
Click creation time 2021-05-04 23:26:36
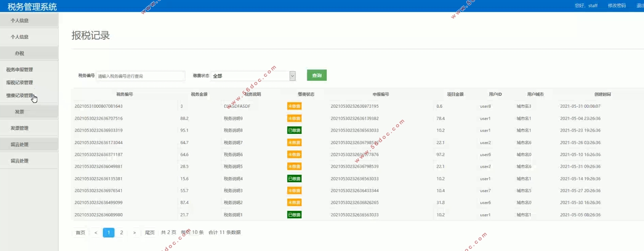click(580, 119)
